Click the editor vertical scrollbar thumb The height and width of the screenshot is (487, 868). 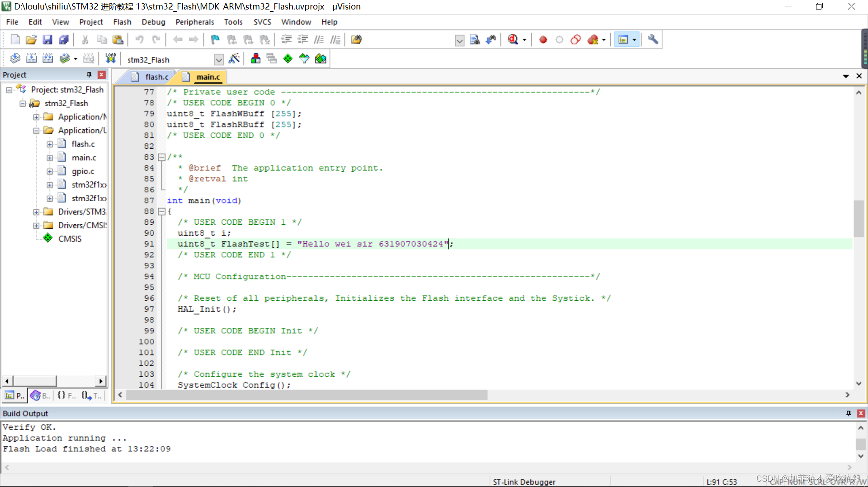(x=859, y=218)
